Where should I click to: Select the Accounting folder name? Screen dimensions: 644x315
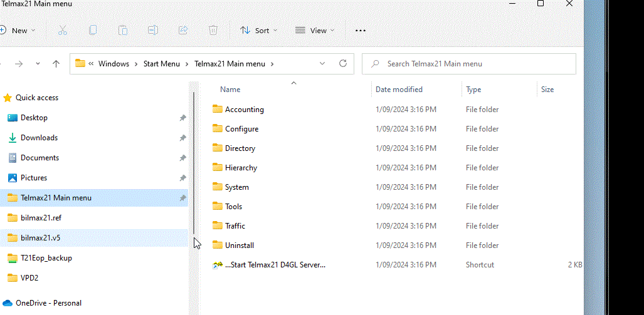pyautogui.click(x=245, y=110)
